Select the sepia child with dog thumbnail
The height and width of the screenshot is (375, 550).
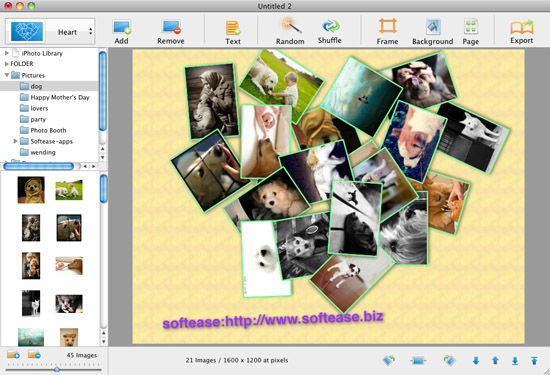31,228
